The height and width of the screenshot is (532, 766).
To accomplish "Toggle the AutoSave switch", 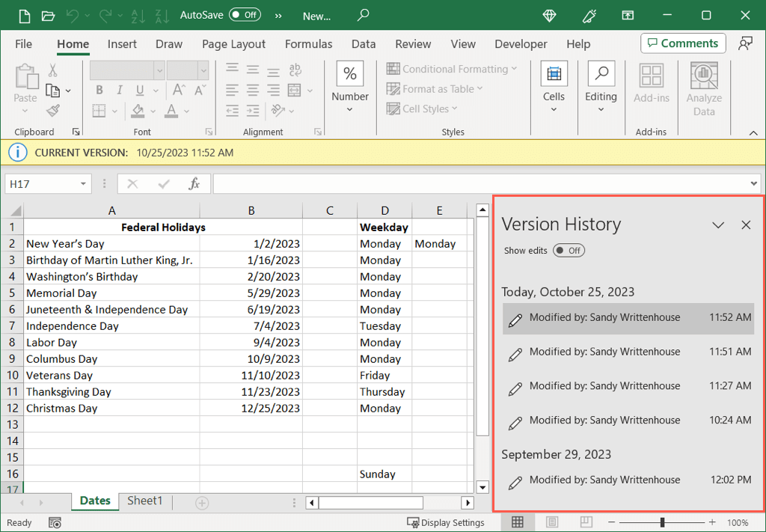I will tap(245, 15).
